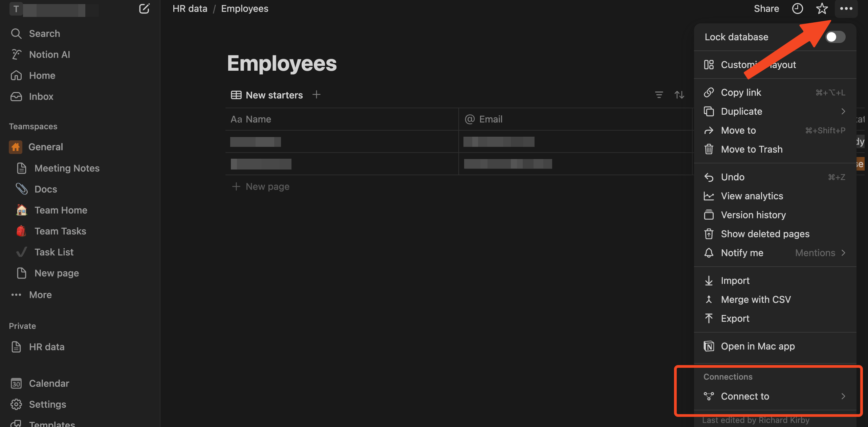This screenshot has height=427, width=868.
Task: Click Undo in the menu
Action: pos(775,177)
